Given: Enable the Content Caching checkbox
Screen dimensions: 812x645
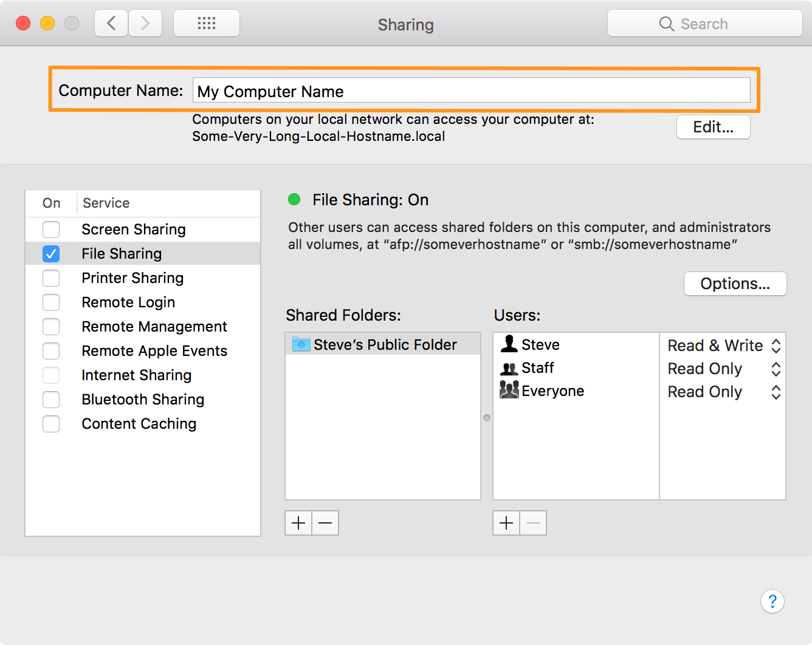Looking at the screenshot, I should click(51, 424).
